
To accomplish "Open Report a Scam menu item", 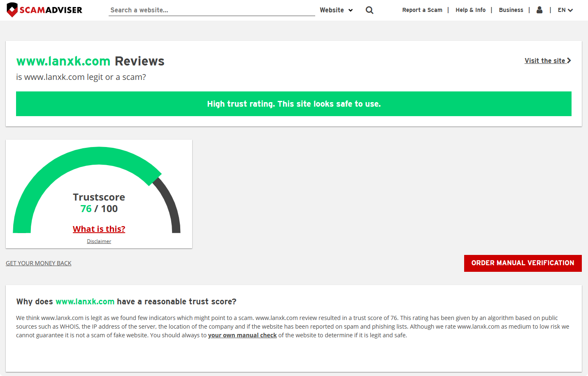I will click(x=422, y=10).
